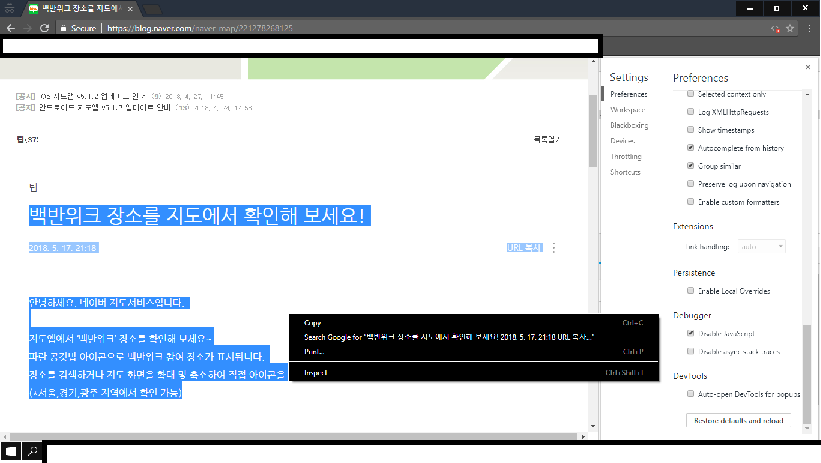
Task: Select the Preferences settings tab
Action: 629,94
